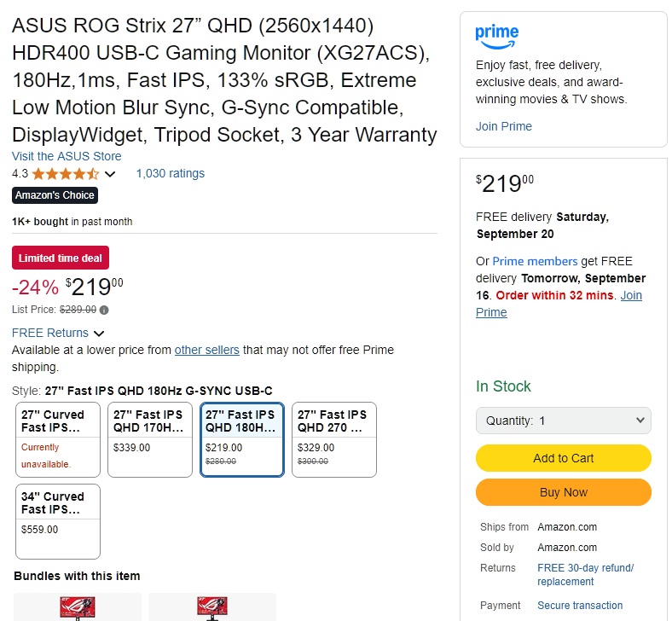Click Join Prime in the Prime box
The image size is (672, 621).
[x=503, y=126]
